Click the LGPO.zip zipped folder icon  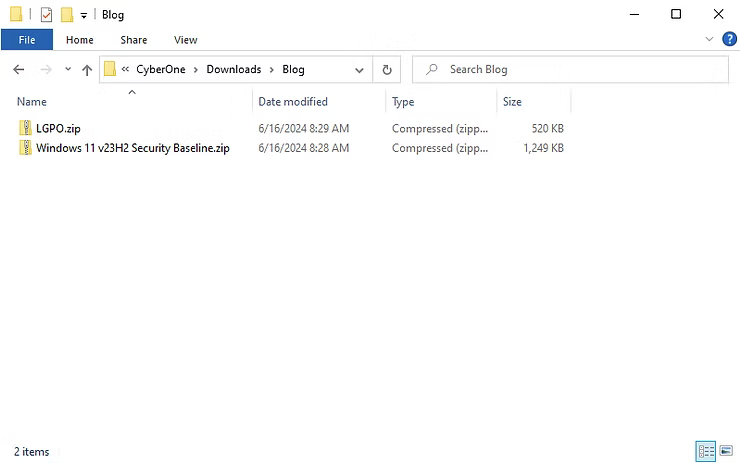click(x=25, y=128)
